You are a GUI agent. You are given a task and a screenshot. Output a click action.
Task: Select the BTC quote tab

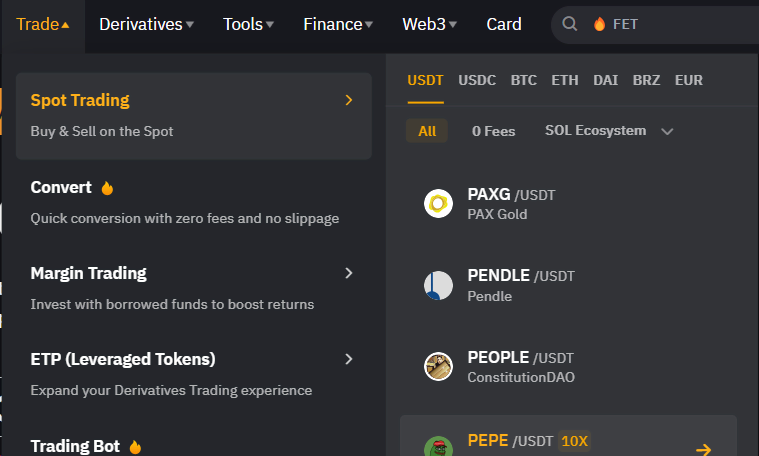523,80
